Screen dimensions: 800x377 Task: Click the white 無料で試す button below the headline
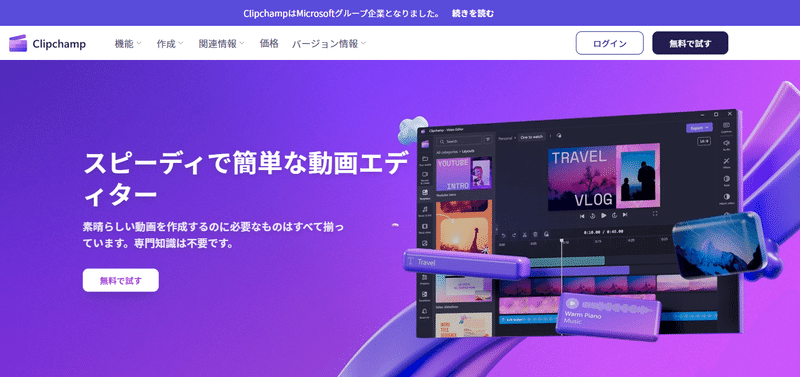tap(120, 280)
